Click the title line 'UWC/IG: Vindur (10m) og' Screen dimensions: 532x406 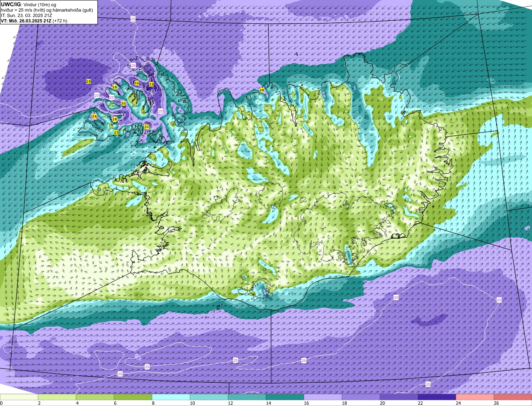click(29, 5)
